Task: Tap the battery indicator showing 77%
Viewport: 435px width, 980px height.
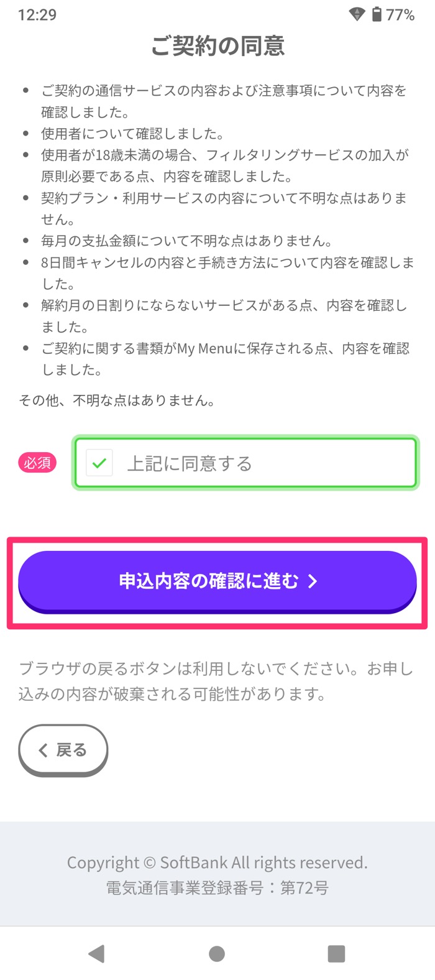Action: pyautogui.click(x=398, y=14)
